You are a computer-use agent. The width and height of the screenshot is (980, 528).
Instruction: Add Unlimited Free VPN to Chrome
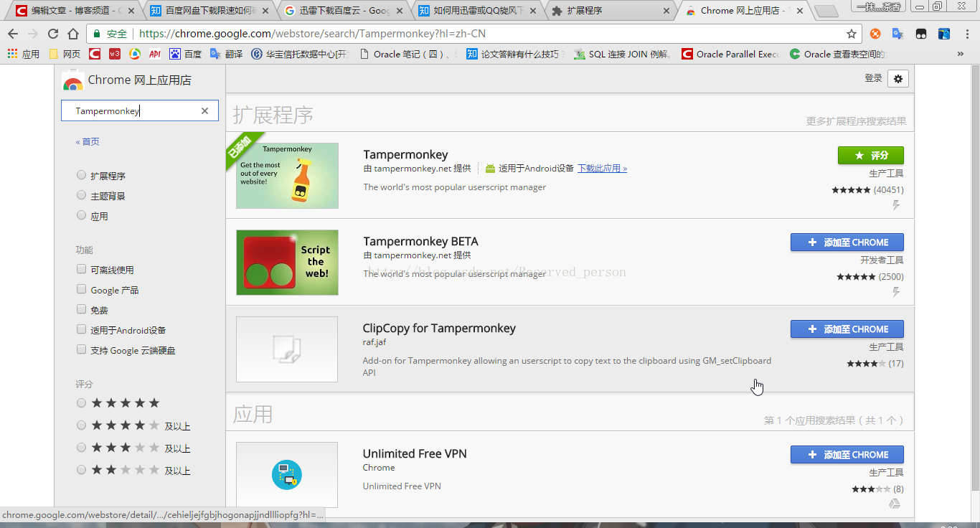click(x=847, y=454)
